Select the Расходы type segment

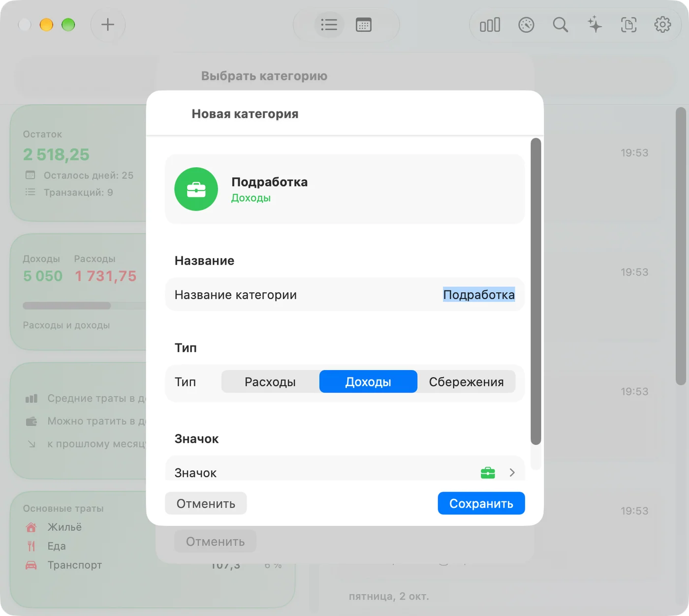point(270,382)
